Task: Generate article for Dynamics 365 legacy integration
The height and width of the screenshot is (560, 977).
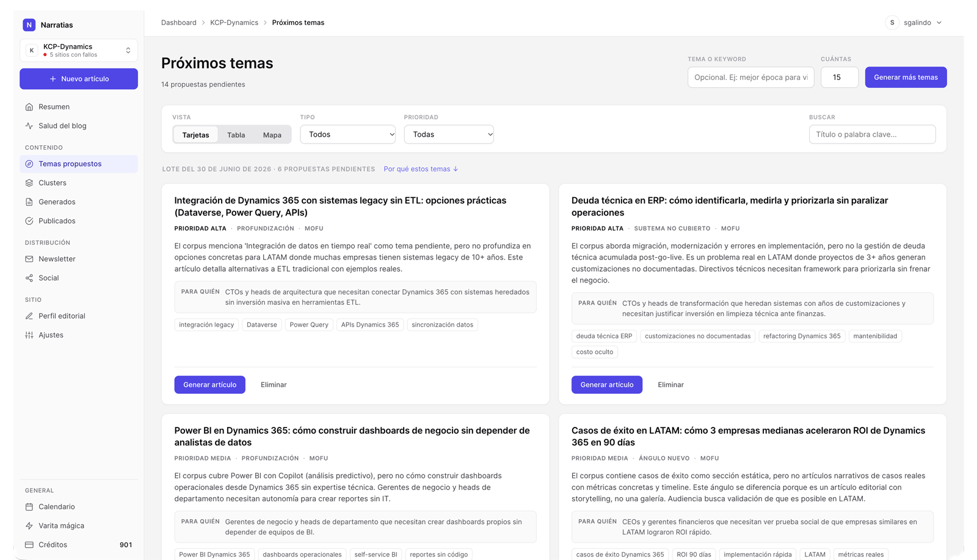Action: [210, 385]
